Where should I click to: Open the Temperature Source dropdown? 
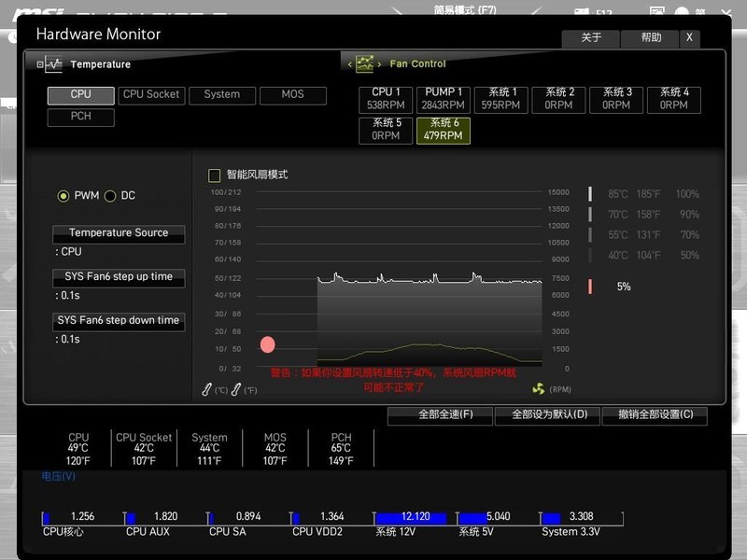pos(119,233)
